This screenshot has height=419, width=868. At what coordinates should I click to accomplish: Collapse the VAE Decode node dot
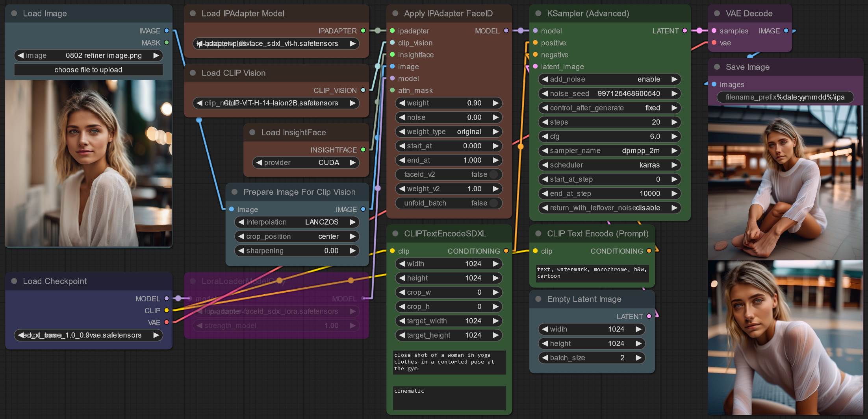717,13
